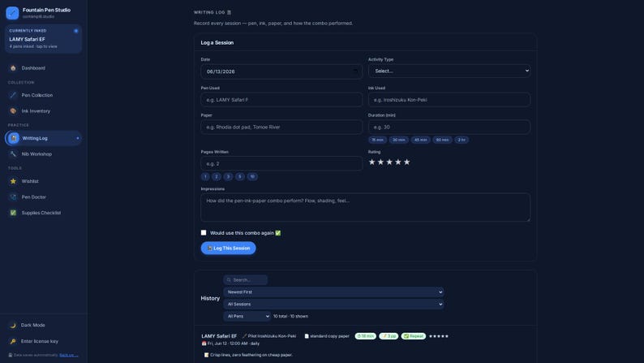Image resolution: width=644 pixels, height=363 pixels.
Task: Toggle Dark Mode in the sidebar
Action: [x=43, y=325]
